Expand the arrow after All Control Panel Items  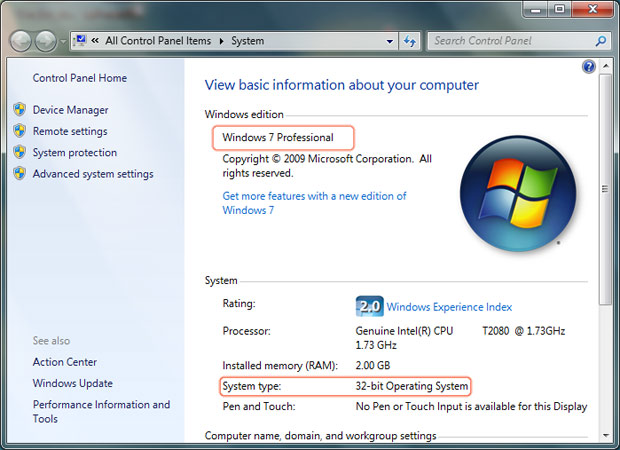[223, 42]
